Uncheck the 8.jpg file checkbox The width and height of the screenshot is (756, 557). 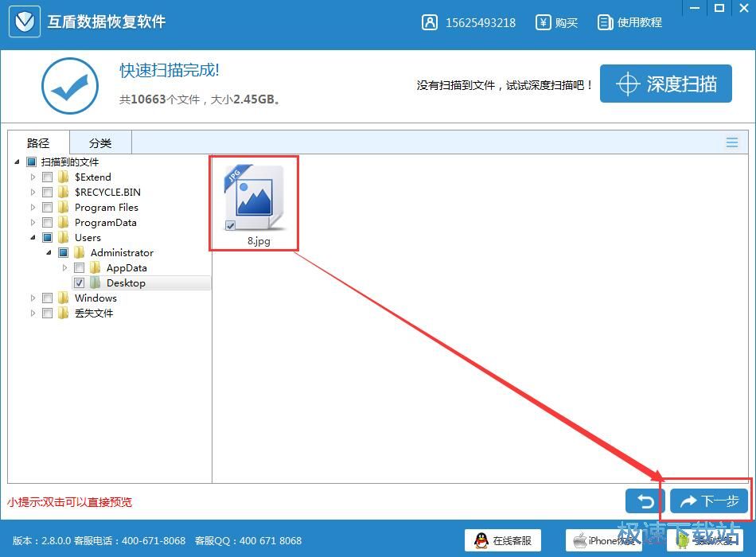point(231,225)
